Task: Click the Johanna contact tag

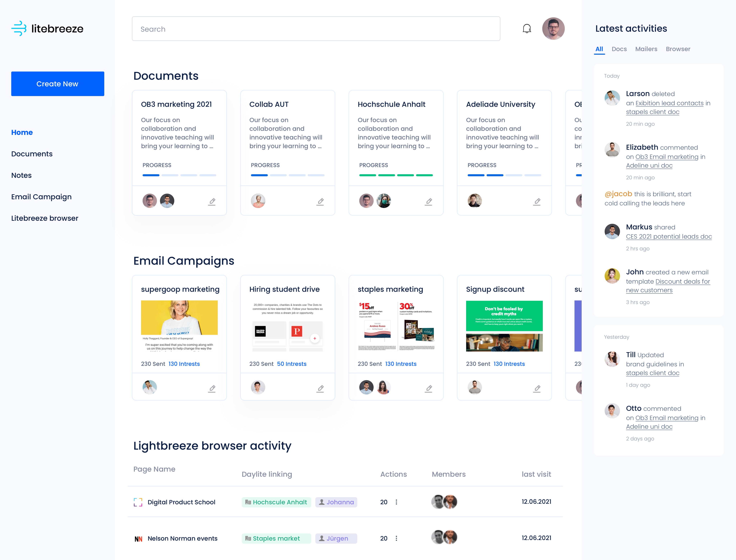Action: [336, 502]
